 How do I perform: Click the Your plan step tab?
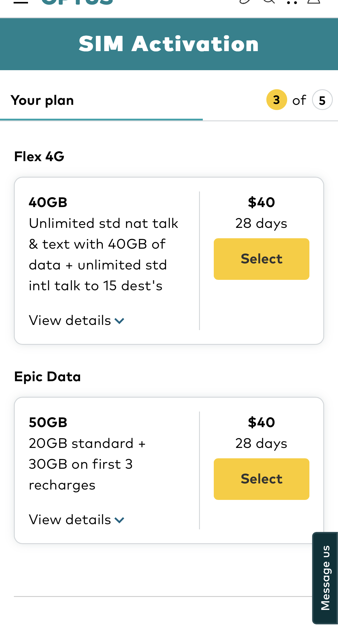click(x=42, y=100)
